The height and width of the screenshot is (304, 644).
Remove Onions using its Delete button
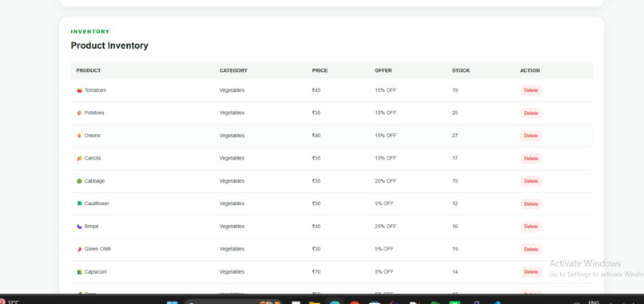pos(531,136)
